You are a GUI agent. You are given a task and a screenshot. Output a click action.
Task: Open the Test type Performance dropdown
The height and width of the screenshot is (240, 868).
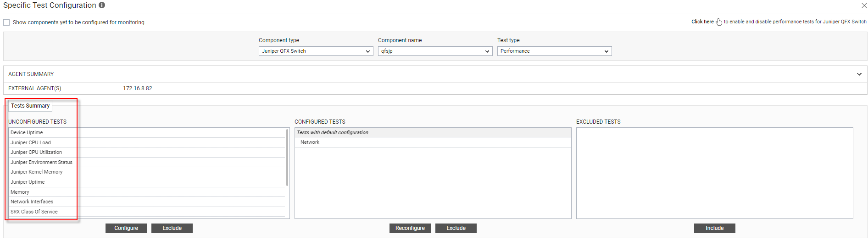[x=554, y=51]
